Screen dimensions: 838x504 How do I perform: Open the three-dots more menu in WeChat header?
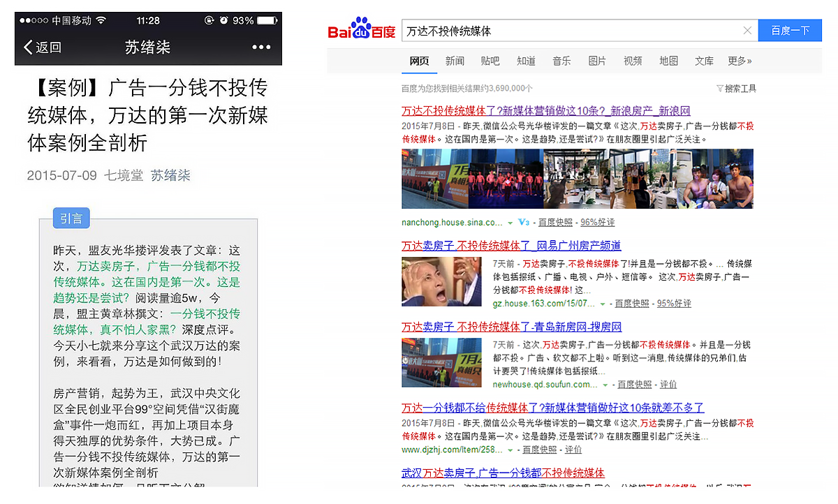261,47
